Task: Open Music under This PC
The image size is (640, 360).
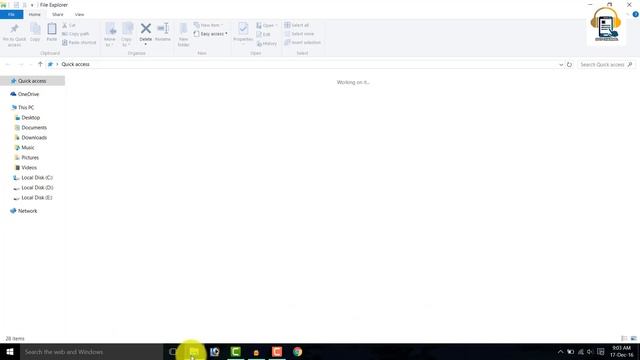Action: [x=28, y=147]
